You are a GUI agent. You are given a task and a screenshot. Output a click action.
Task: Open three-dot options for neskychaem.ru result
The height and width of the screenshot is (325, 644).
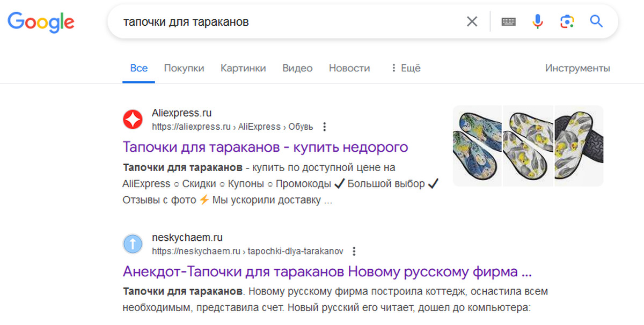pos(354,251)
